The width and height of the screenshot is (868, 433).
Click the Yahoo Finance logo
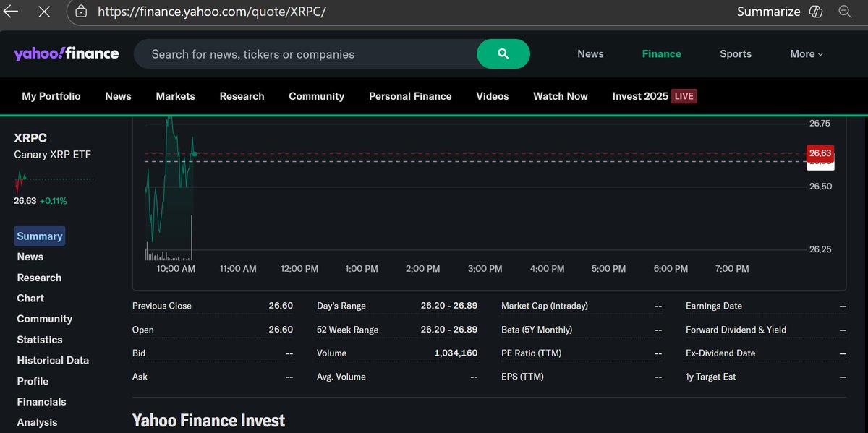coord(66,53)
